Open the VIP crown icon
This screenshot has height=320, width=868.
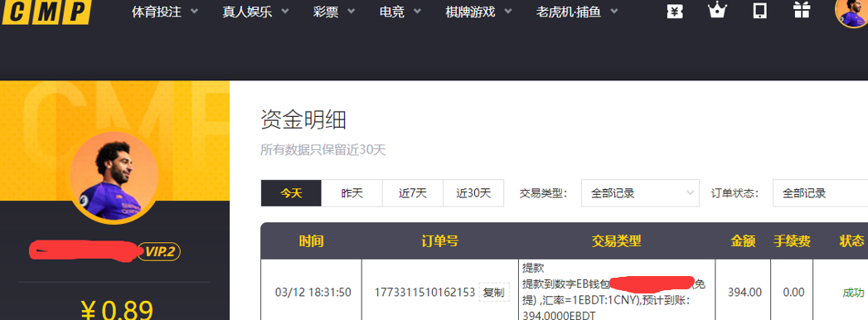[x=717, y=10]
